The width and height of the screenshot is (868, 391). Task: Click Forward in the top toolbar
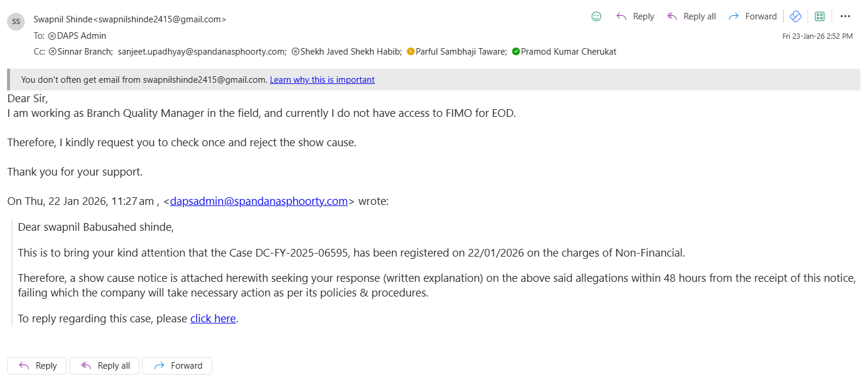point(752,16)
